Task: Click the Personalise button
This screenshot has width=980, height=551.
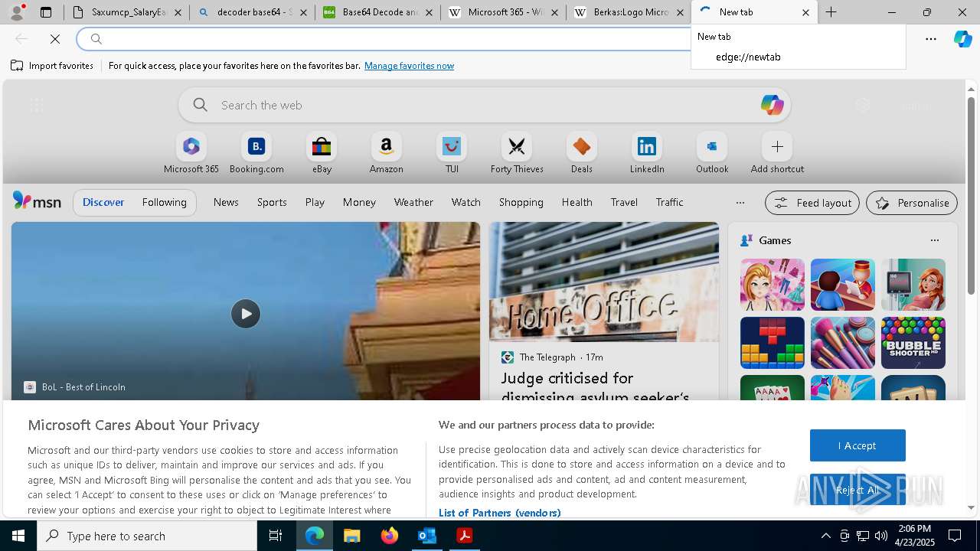Action: 912,203
